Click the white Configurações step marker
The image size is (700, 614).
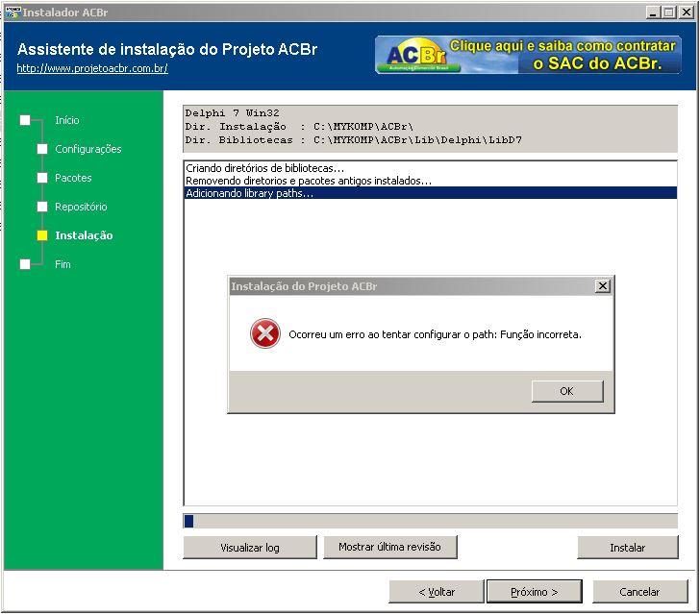pyautogui.click(x=42, y=149)
